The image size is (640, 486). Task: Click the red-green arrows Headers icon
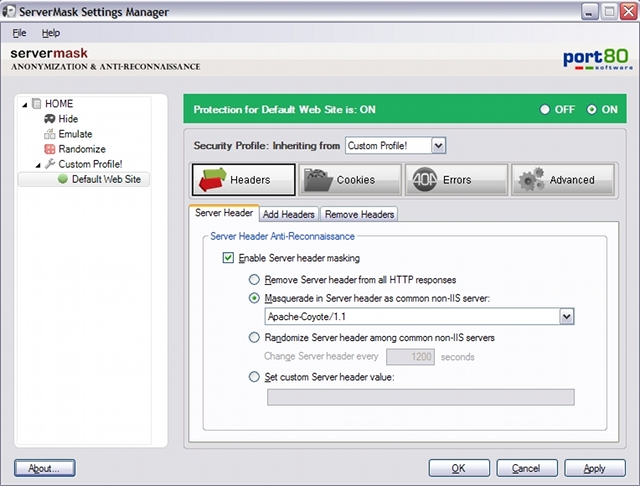coord(212,180)
